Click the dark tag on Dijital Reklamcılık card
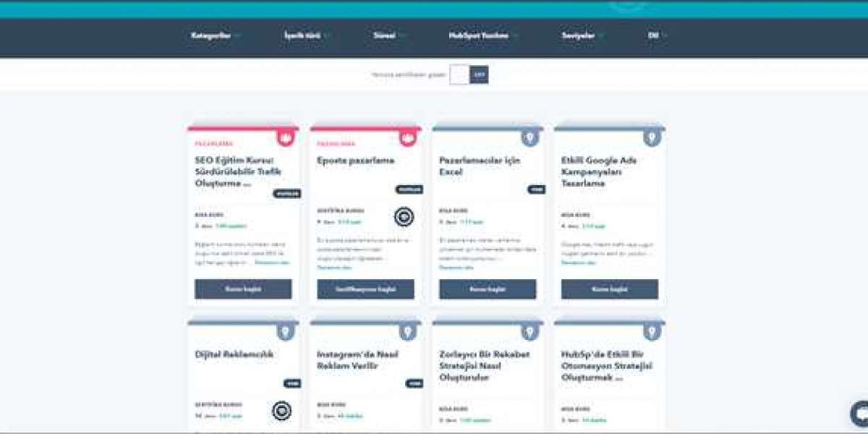The height and width of the screenshot is (434, 868). [x=292, y=384]
